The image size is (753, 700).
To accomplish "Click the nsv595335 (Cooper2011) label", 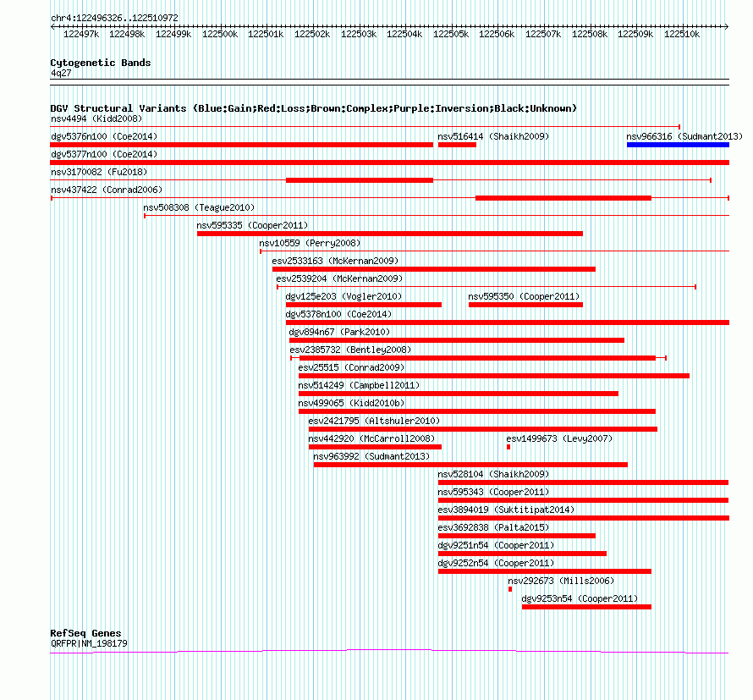I will point(252,225).
